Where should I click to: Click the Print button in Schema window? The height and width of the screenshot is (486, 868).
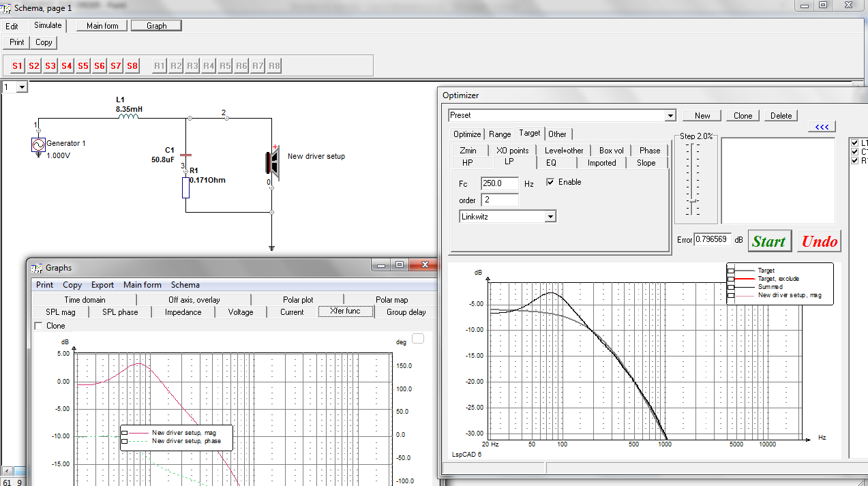(16, 42)
